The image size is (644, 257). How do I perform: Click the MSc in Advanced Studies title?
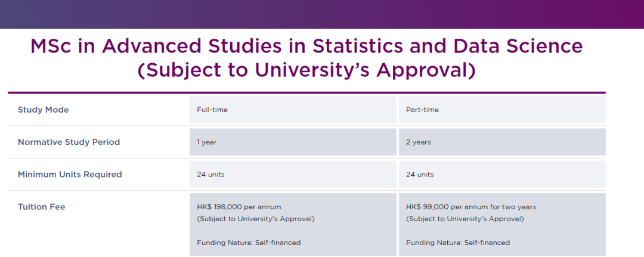(306, 46)
